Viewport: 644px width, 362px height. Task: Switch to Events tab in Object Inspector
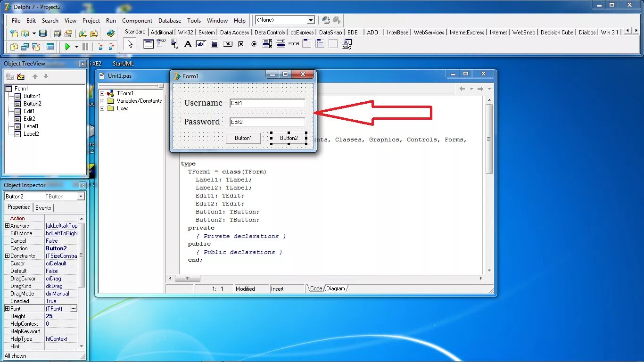43,207
